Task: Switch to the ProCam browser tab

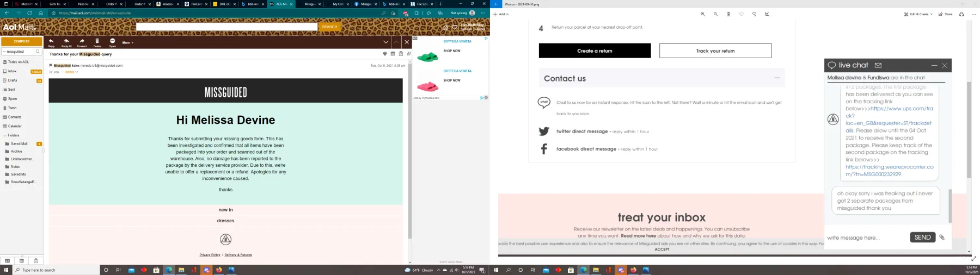Action: coord(197,4)
